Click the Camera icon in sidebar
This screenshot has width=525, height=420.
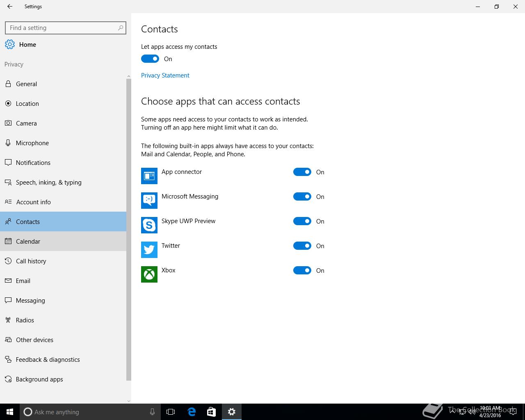point(8,123)
